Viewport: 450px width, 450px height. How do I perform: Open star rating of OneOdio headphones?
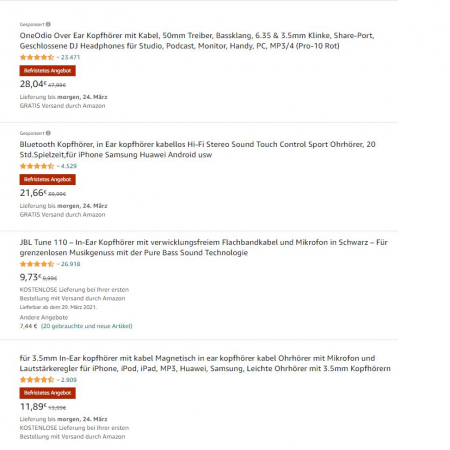37,57
